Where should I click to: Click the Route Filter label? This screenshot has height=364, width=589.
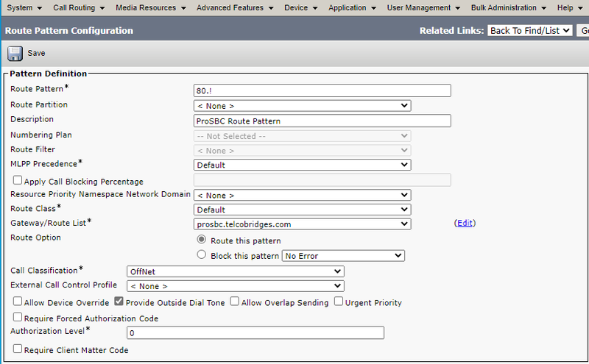point(32,149)
